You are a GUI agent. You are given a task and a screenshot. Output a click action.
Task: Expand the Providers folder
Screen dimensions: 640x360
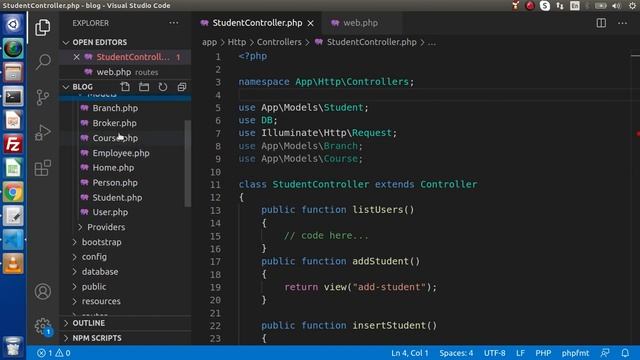pyautogui.click(x=106, y=227)
